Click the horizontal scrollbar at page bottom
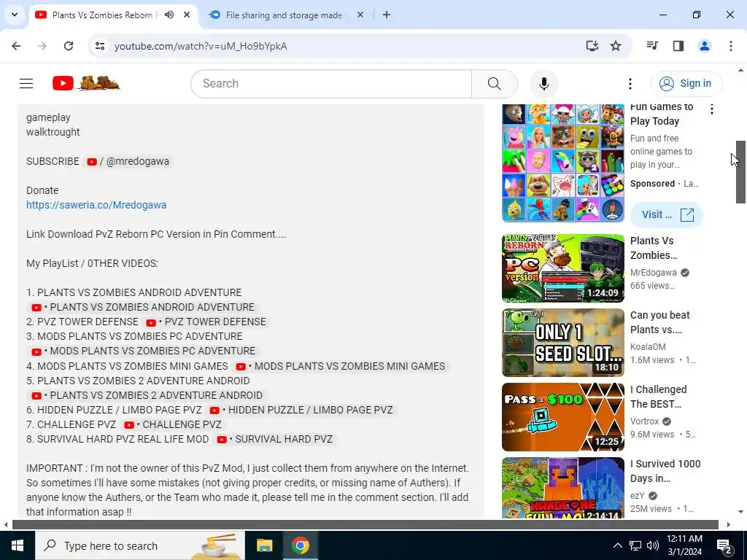Screen dimensions: 747x560 (365, 525)
